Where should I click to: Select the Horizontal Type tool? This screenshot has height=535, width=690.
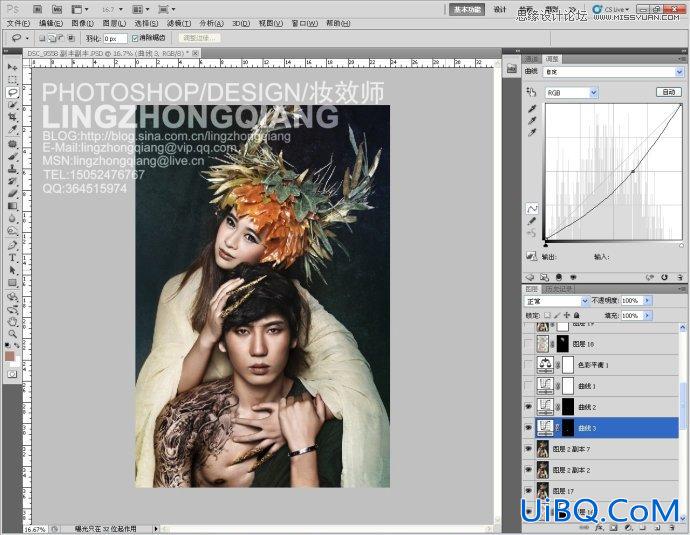click(x=12, y=258)
